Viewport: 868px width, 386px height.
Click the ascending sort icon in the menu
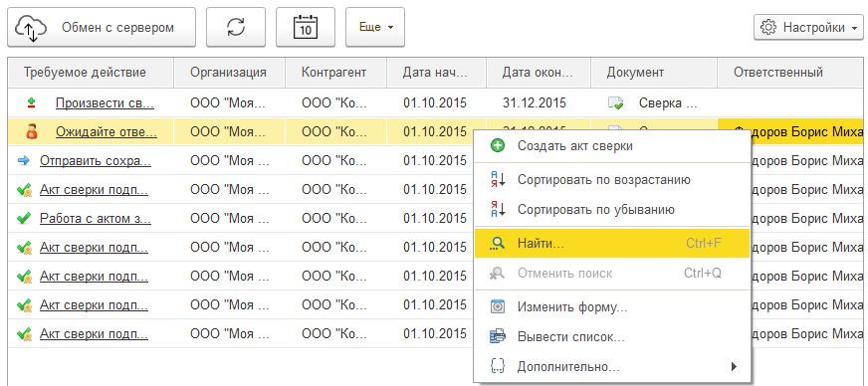[498, 180]
